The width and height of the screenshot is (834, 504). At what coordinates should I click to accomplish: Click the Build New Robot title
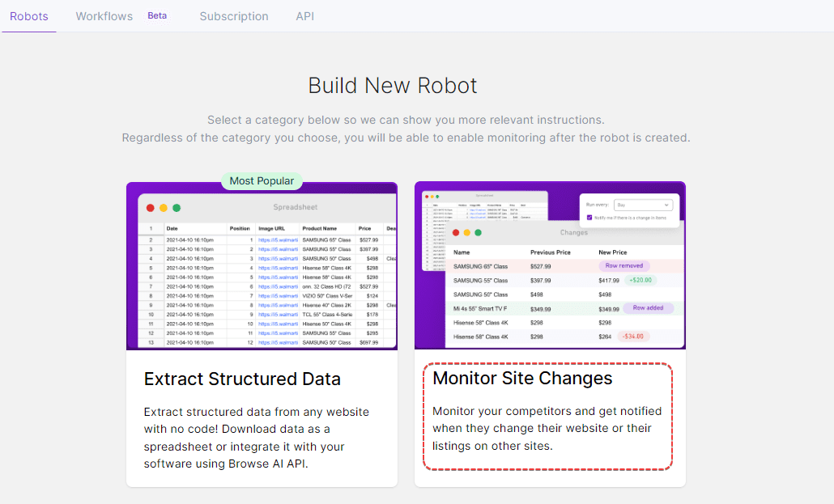(x=393, y=86)
